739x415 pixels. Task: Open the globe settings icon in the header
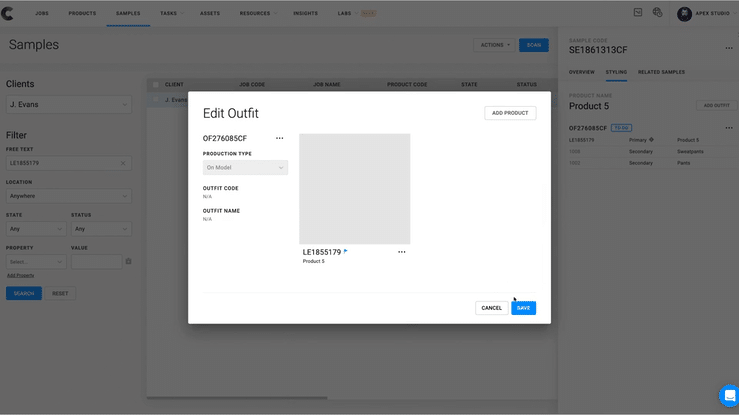657,13
